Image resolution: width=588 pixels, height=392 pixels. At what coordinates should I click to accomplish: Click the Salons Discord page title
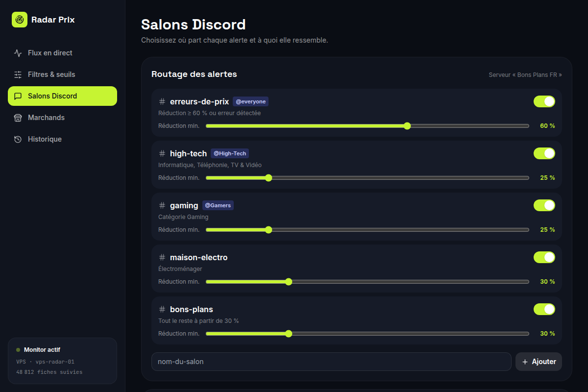194,24
